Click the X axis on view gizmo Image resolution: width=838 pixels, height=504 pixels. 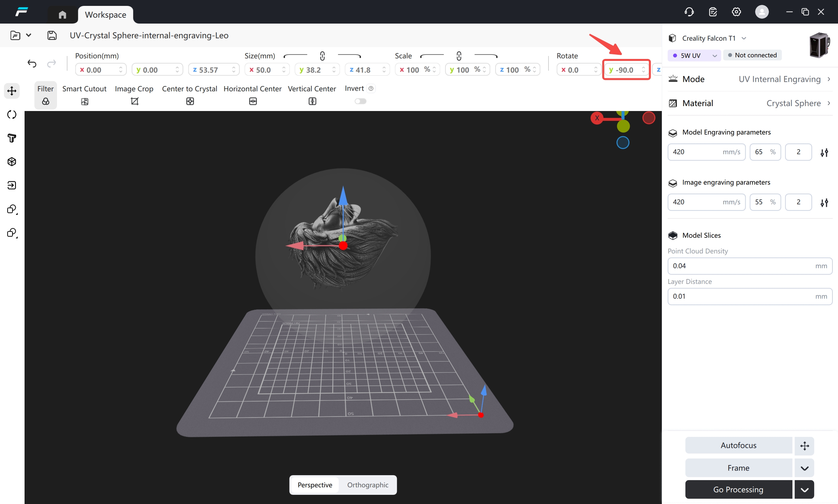click(597, 118)
